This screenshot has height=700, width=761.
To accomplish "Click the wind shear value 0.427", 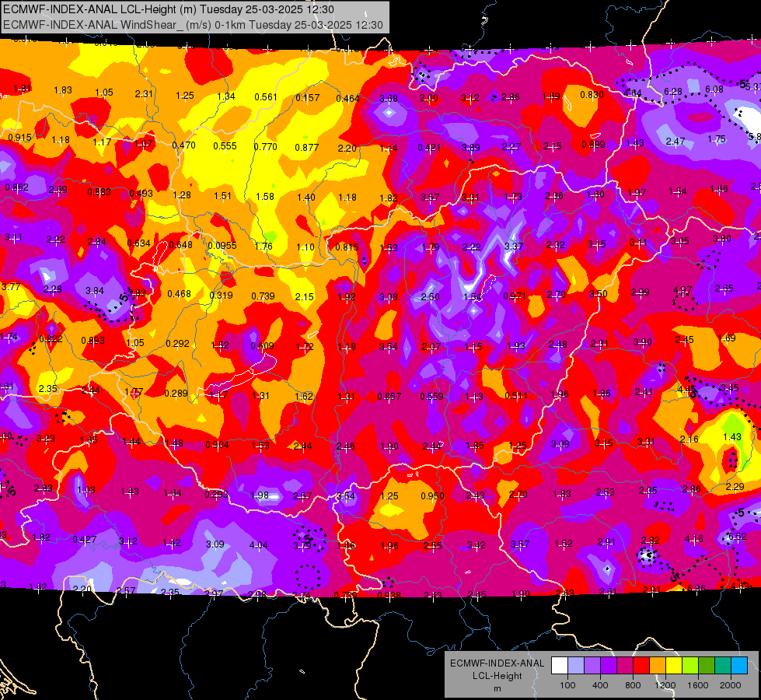I will [85, 540].
